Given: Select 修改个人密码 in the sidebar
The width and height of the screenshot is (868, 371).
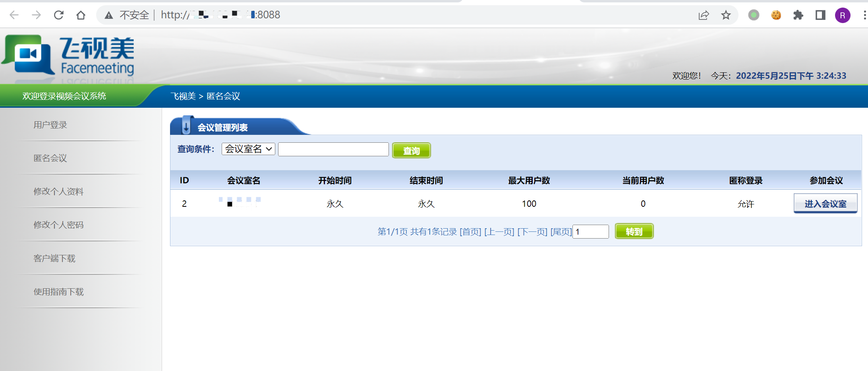Looking at the screenshot, I should click(x=58, y=225).
